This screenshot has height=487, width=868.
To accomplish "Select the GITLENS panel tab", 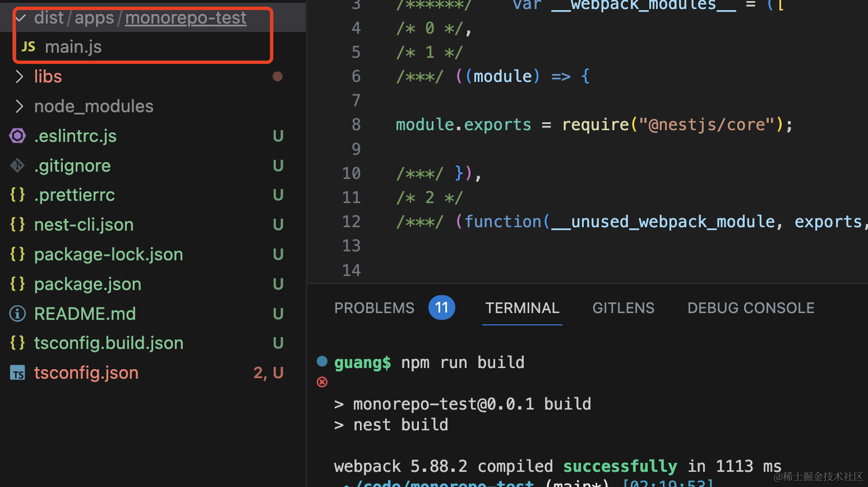I will (x=623, y=308).
